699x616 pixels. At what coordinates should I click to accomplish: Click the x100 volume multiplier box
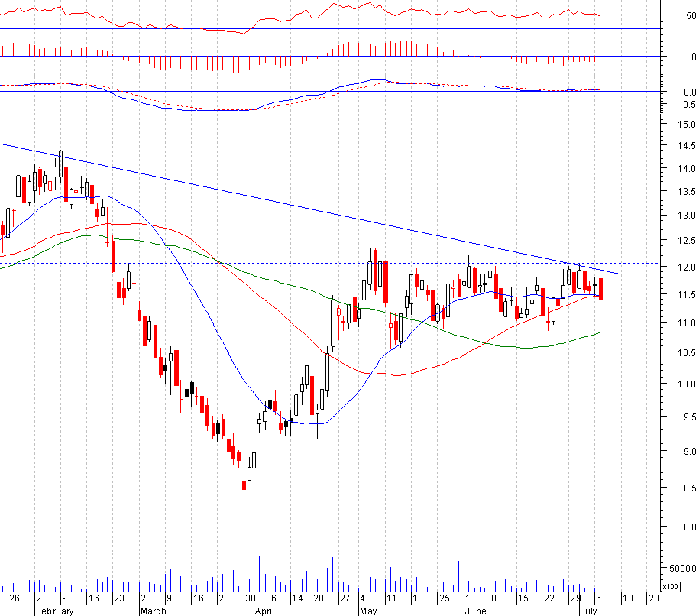tap(670, 586)
